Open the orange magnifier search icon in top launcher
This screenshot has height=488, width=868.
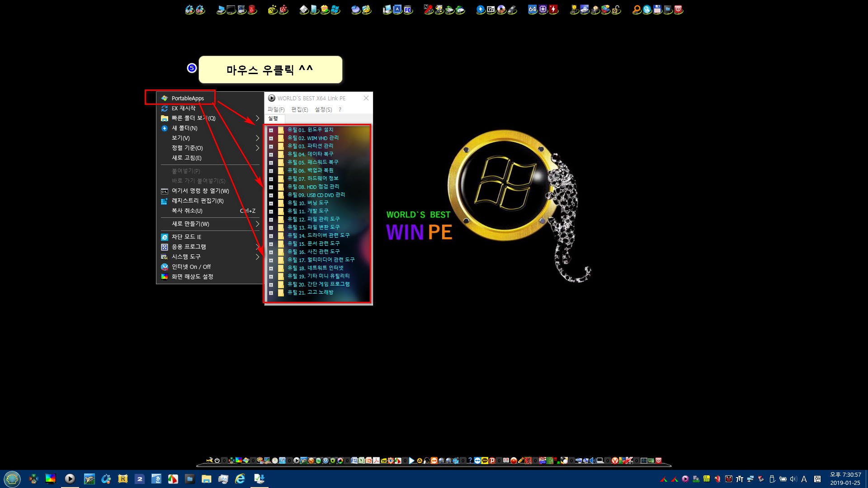637,9
